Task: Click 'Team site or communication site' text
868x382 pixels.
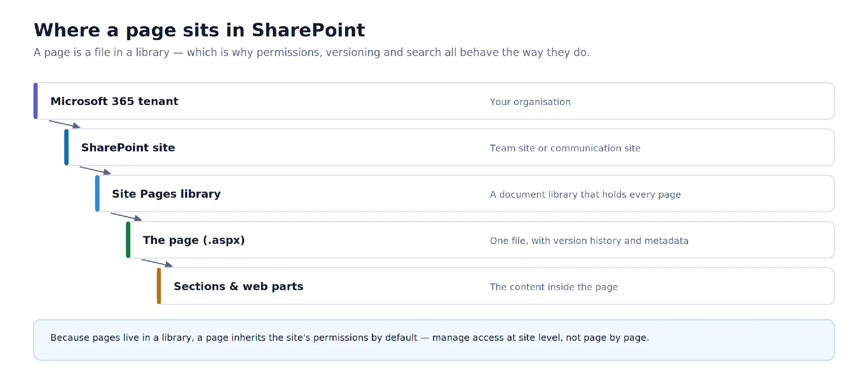Action: [x=565, y=148]
